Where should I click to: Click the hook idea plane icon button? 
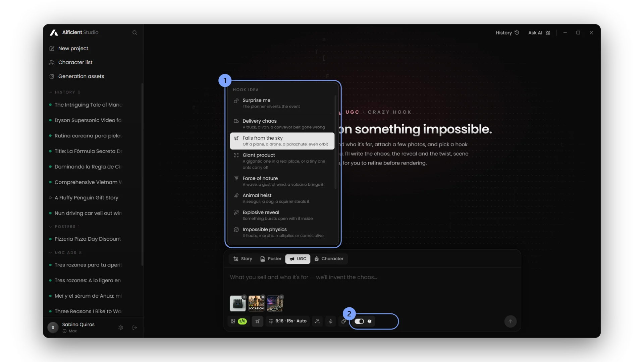point(257,321)
